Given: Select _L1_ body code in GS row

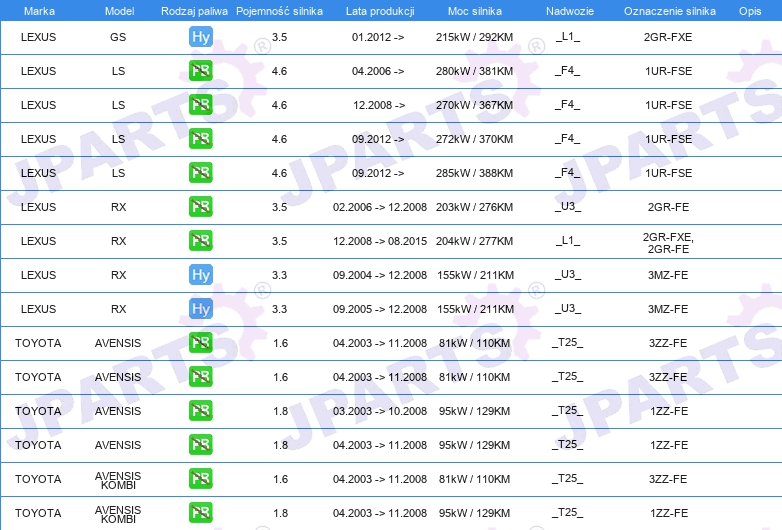Looking at the screenshot, I should tap(568, 36).
